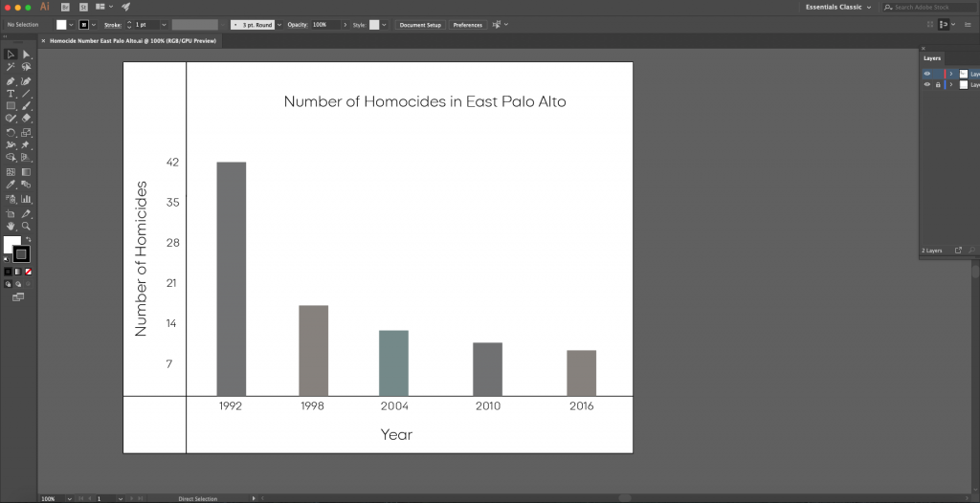The width and height of the screenshot is (980, 503).
Task: Select the Hand tool
Action: pos(11,227)
